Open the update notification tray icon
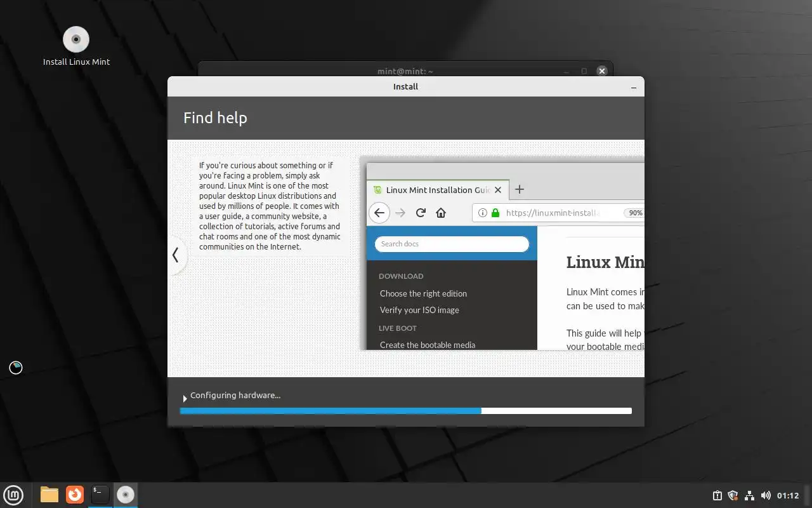 pos(717,495)
